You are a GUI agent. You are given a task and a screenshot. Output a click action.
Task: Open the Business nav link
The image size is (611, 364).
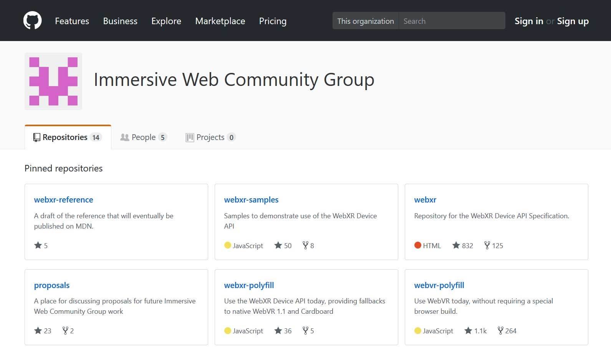coord(120,21)
